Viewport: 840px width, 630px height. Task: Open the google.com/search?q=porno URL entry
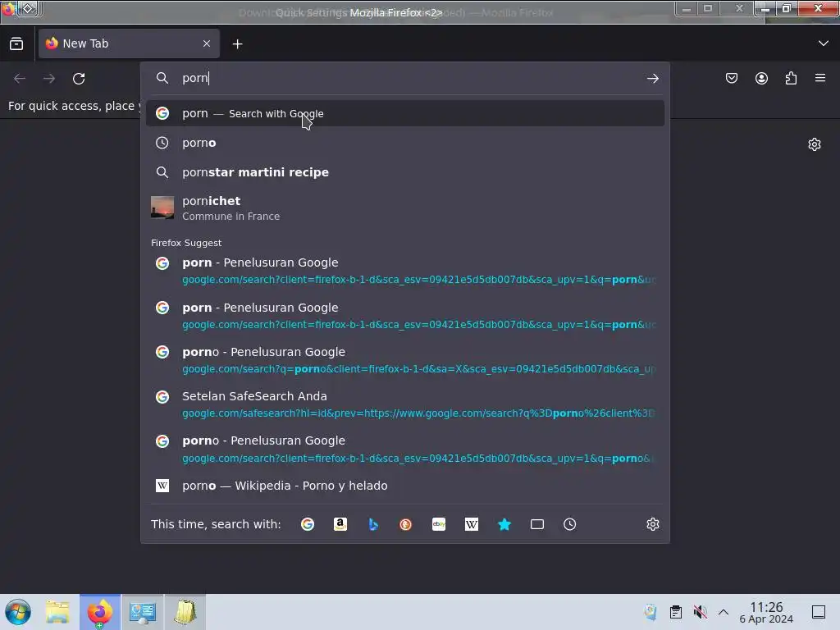coord(405,360)
